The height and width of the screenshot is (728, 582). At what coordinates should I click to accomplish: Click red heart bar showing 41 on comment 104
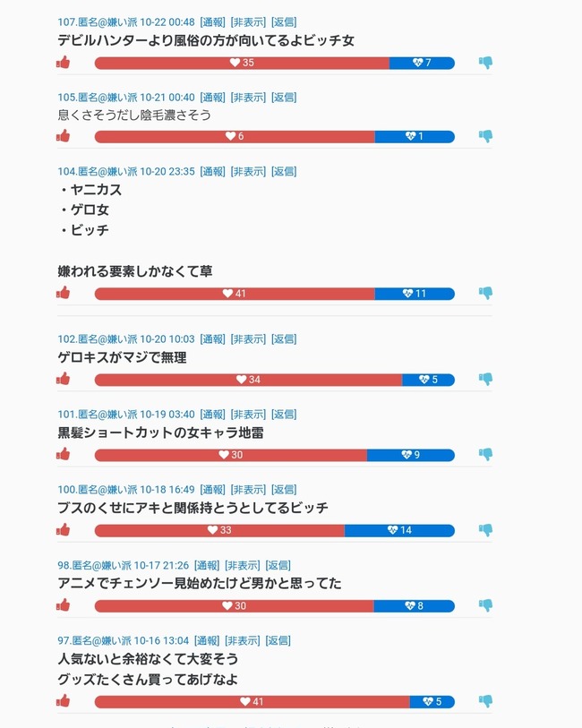(x=235, y=294)
